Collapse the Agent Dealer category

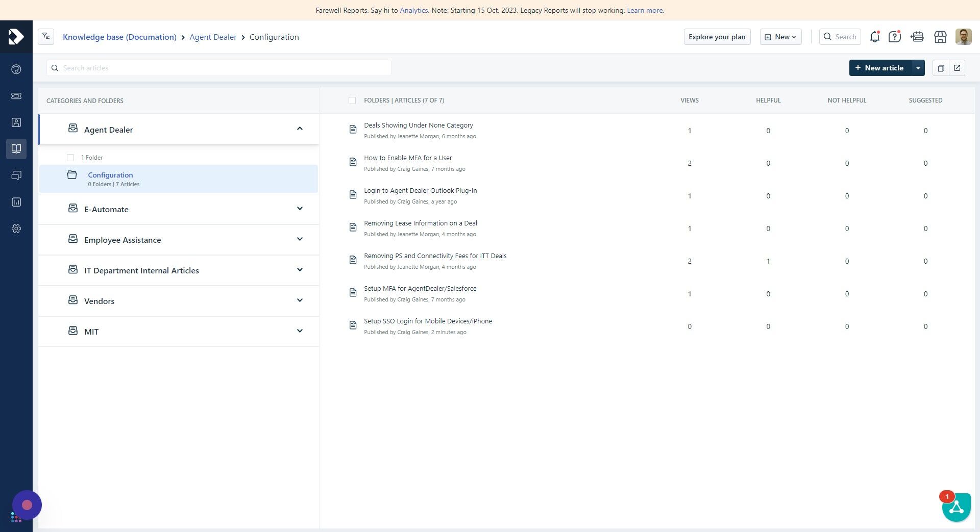pos(300,129)
